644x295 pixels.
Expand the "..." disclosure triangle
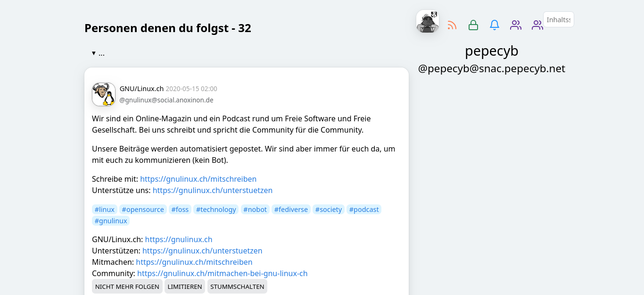tap(94, 53)
